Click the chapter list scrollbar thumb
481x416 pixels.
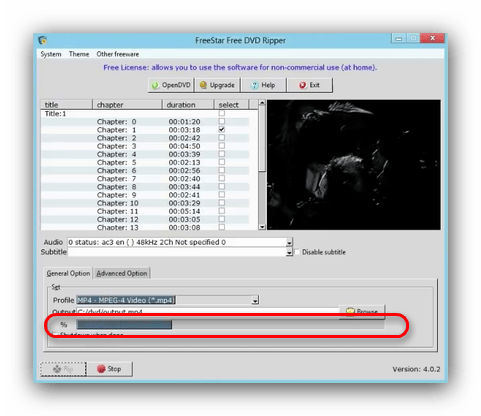[262, 139]
